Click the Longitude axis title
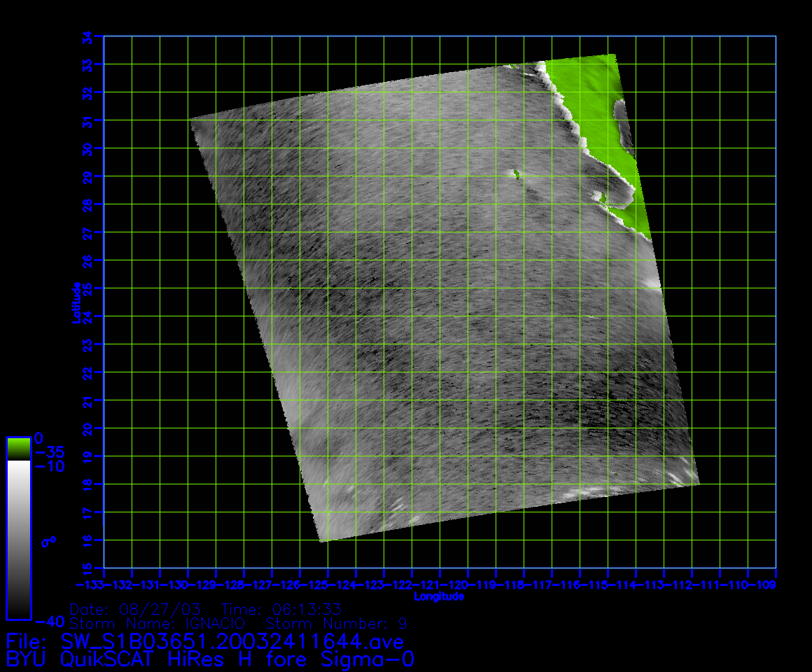Viewport: 812px width, 672px height. click(x=439, y=596)
